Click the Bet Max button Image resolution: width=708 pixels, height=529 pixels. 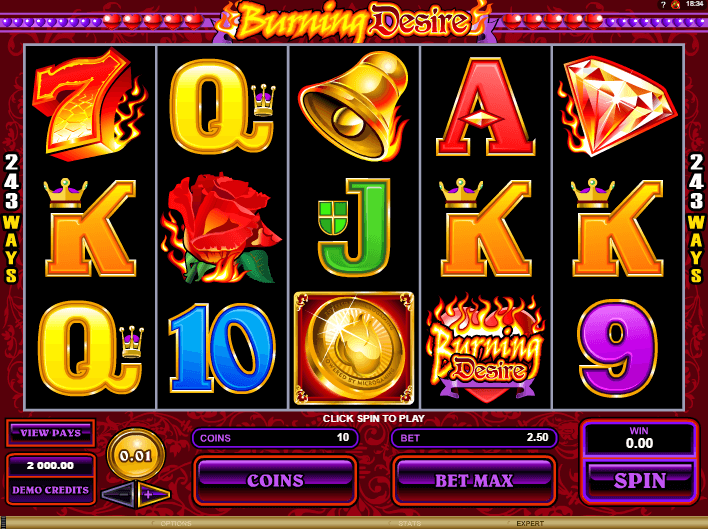(x=474, y=481)
